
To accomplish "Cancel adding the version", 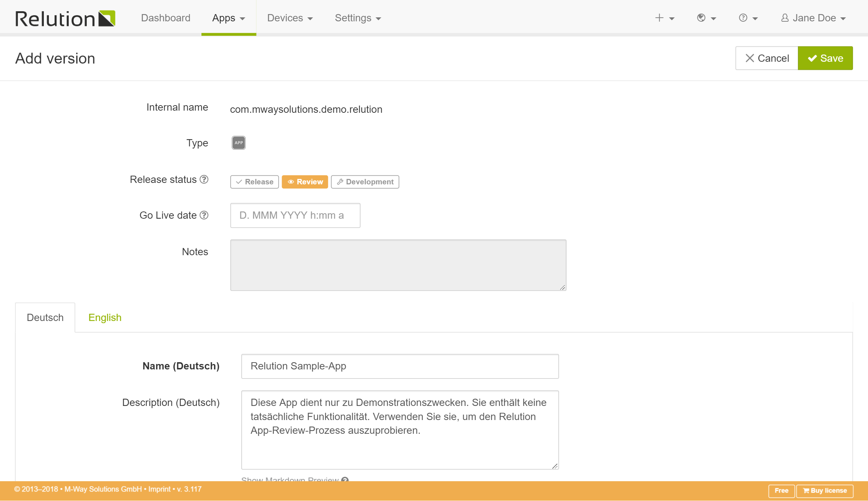I will pos(767,58).
